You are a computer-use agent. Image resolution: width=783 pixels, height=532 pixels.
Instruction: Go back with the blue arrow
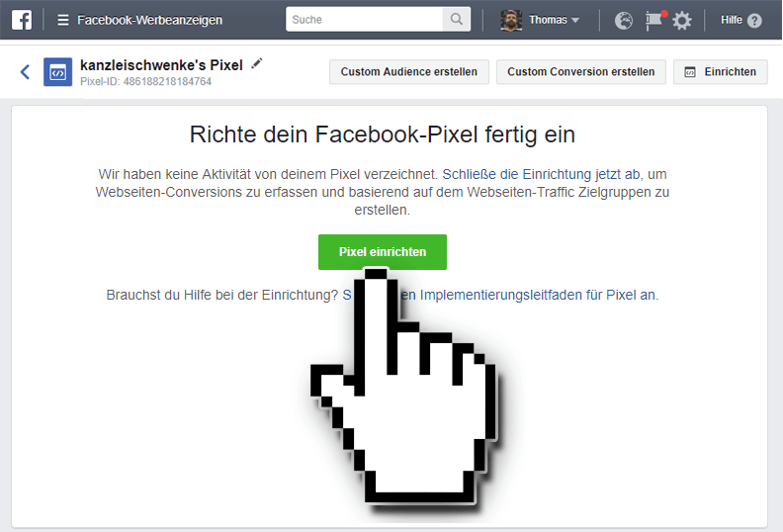25,72
